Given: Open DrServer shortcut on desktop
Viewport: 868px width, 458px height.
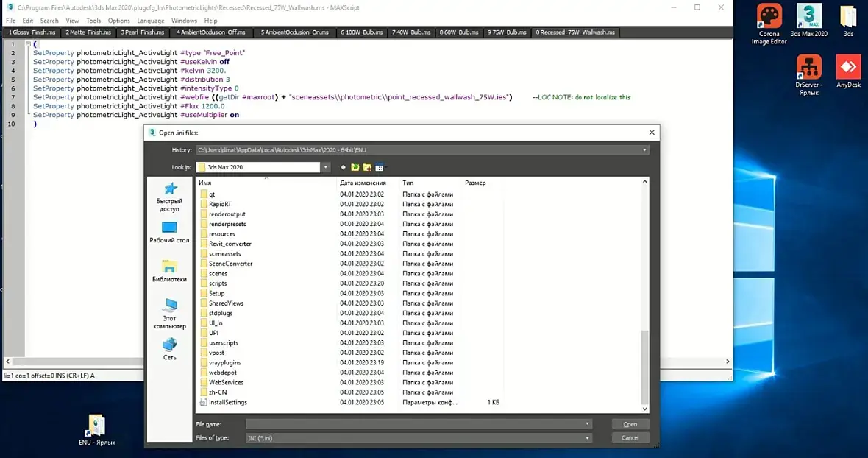Looking at the screenshot, I should pos(808,75).
